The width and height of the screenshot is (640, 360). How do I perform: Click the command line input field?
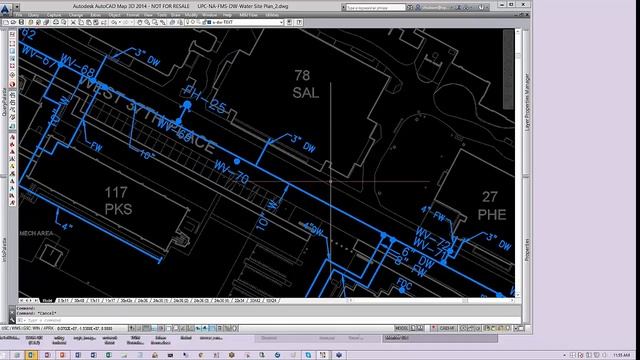pyautogui.click(x=269, y=320)
